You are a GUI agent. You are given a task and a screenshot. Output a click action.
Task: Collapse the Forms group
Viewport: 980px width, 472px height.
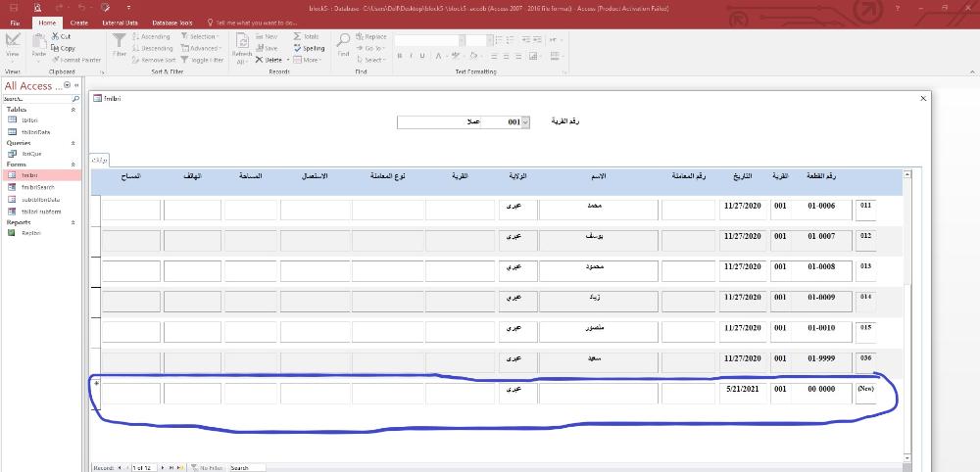73,165
